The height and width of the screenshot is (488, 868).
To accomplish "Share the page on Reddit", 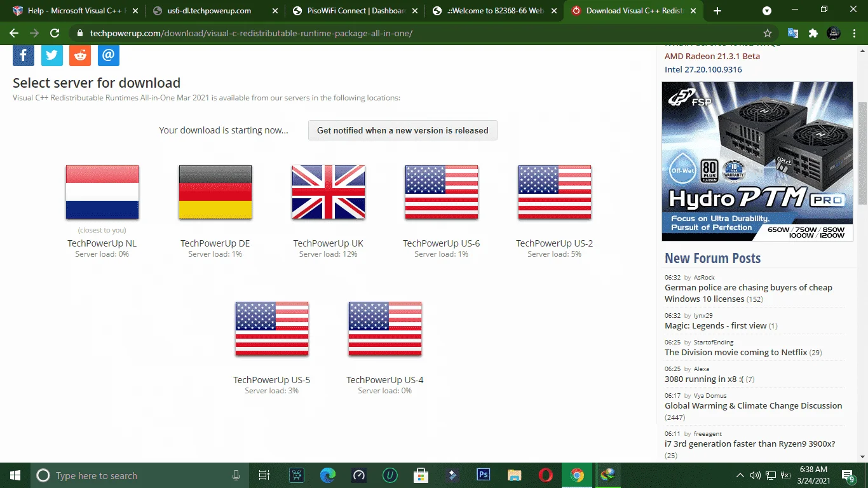I will pyautogui.click(x=80, y=55).
